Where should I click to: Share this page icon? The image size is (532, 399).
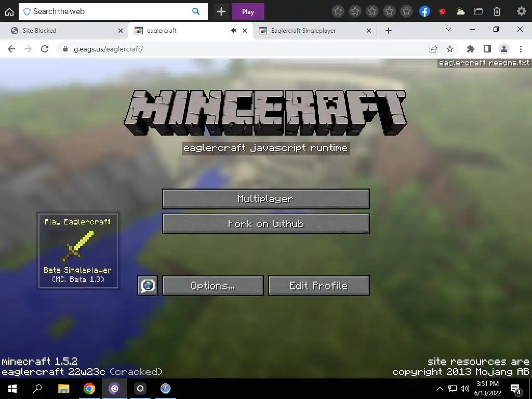[433, 49]
